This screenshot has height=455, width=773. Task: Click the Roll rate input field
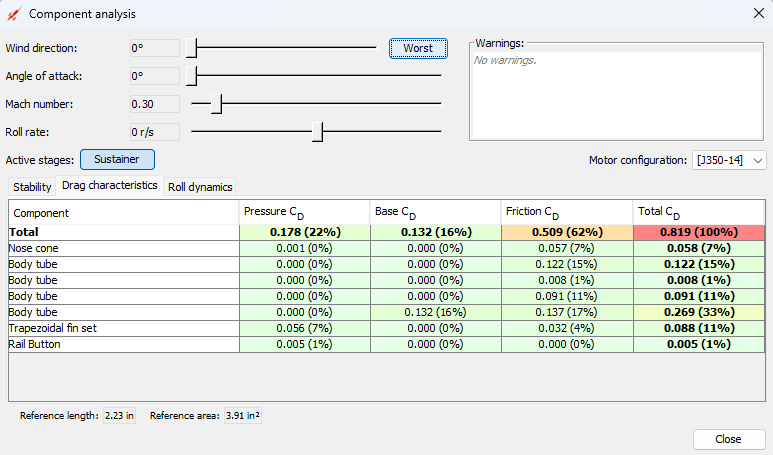point(155,132)
